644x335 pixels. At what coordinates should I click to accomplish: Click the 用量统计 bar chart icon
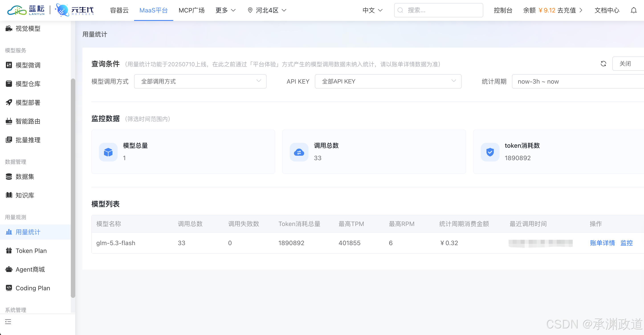point(9,232)
